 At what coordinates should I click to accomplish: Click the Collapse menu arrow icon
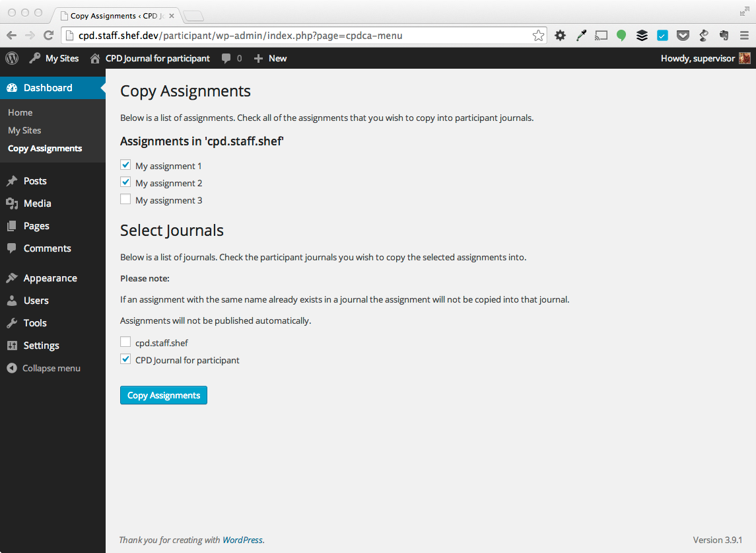click(12, 368)
